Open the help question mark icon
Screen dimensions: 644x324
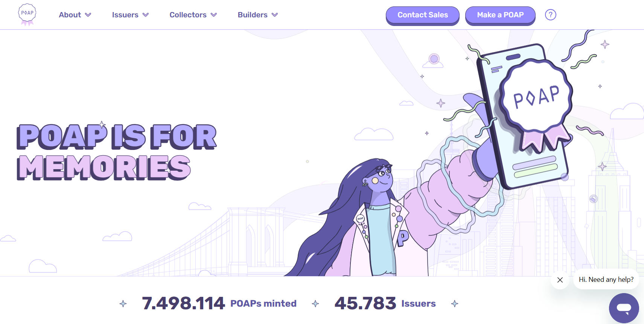(550, 15)
